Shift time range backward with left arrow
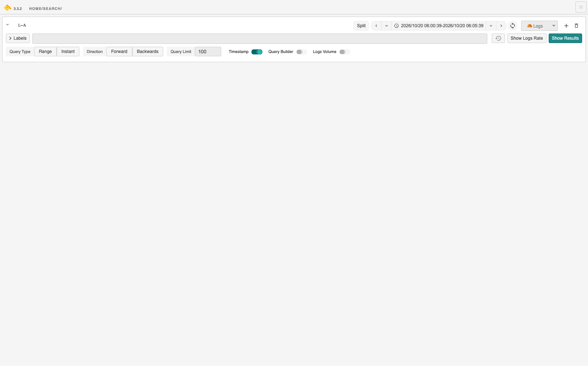This screenshot has height=368, width=588. pos(376,26)
